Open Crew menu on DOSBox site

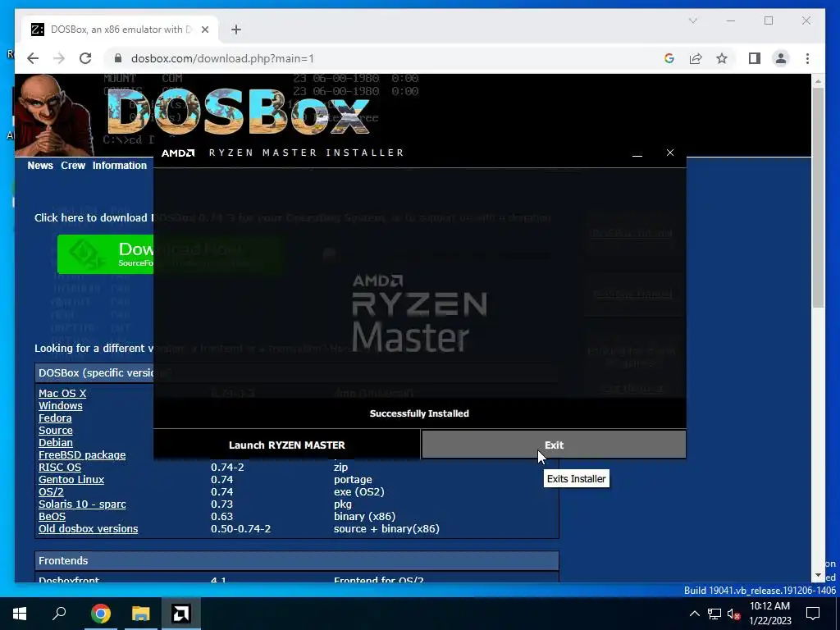click(x=73, y=166)
